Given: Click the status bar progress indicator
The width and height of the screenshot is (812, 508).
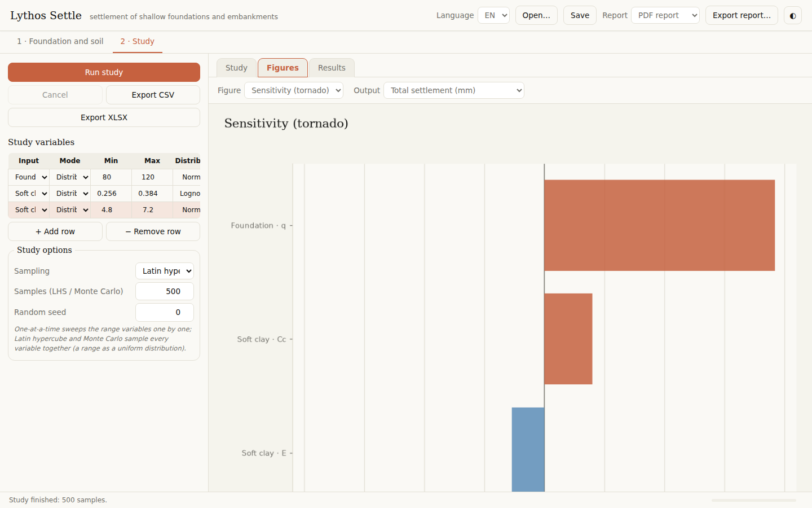Looking at the screenshot, I should pyautogui.click(x=754, y=500).
